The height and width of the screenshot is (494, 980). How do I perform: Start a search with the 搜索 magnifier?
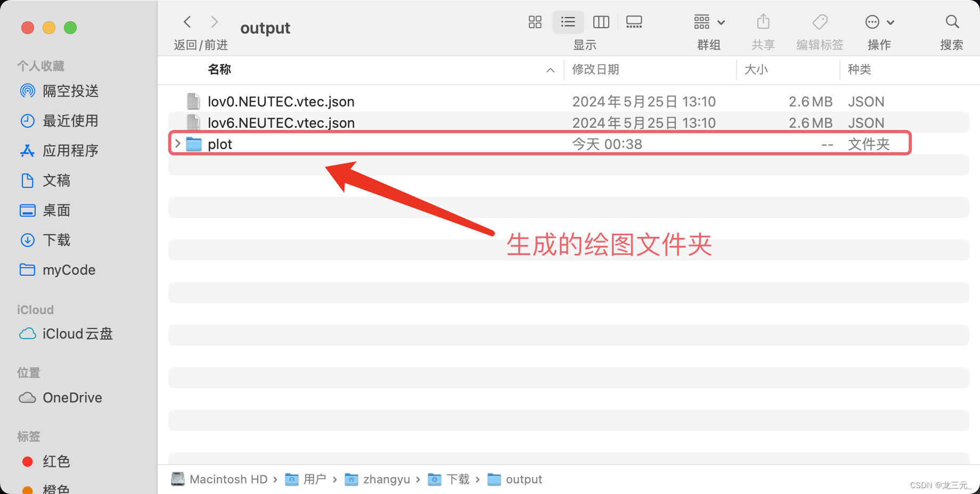[x=952, y=22]
